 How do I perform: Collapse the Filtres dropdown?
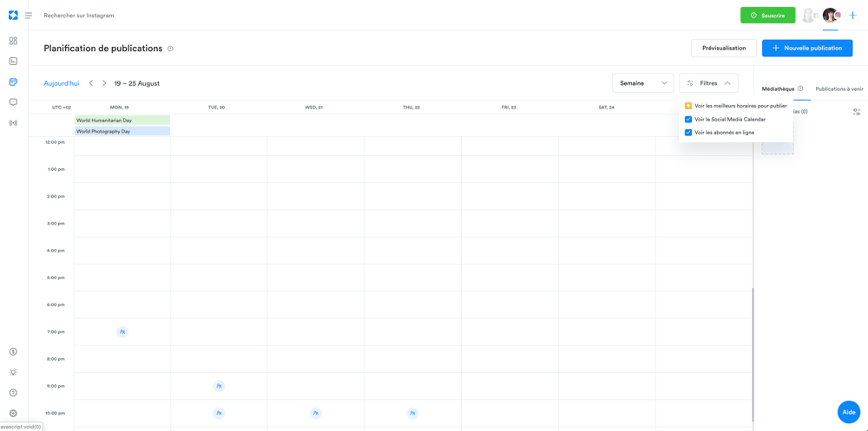click(x=708, y=83)
